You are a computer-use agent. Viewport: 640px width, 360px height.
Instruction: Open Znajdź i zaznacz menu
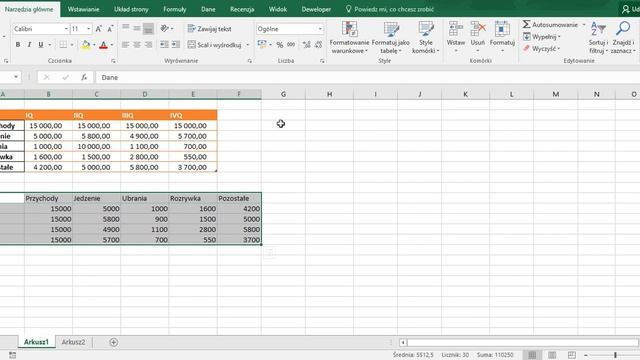pyautogui.click(x=623, y=38)
